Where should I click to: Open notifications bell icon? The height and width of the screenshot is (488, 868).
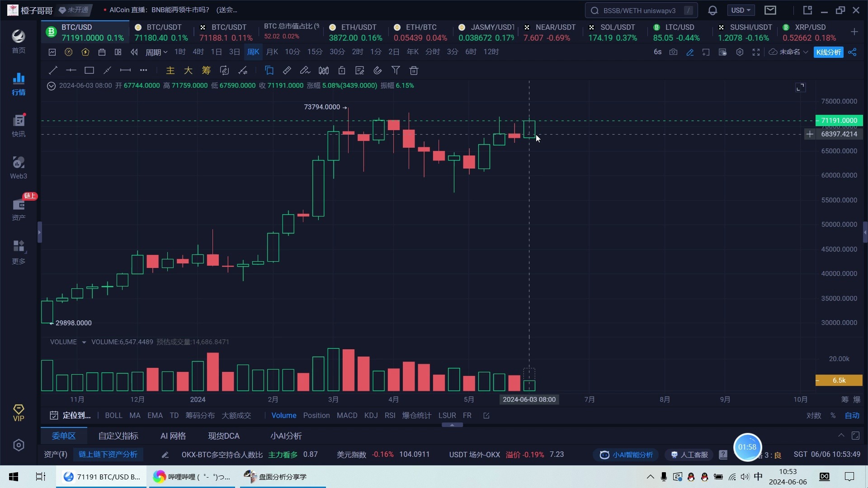(712, 10)
